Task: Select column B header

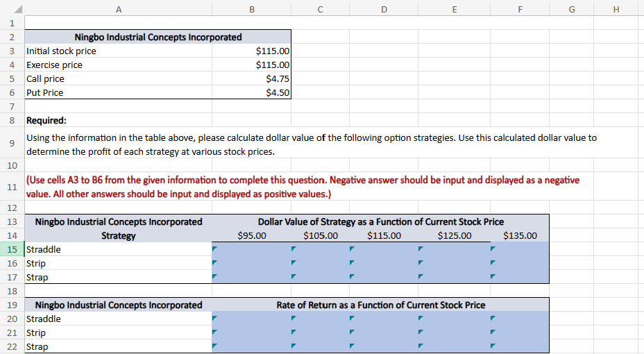Action: click(x=251, y=9)
